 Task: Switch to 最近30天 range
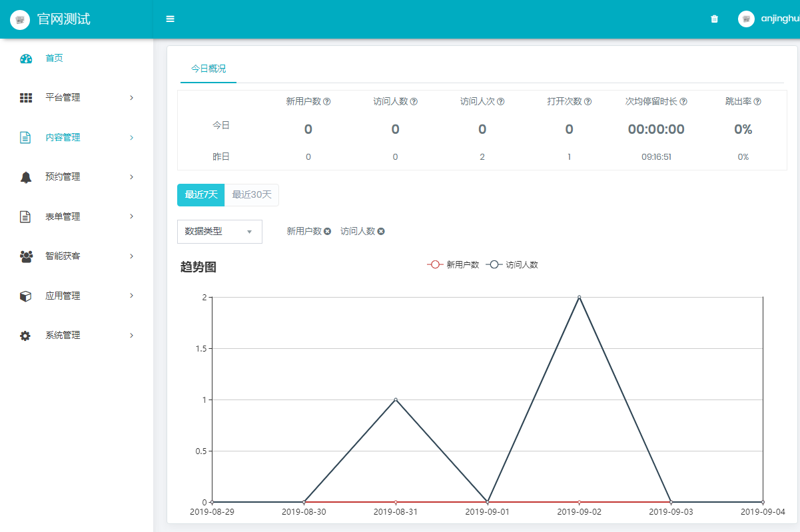click(x=252, y=195)
